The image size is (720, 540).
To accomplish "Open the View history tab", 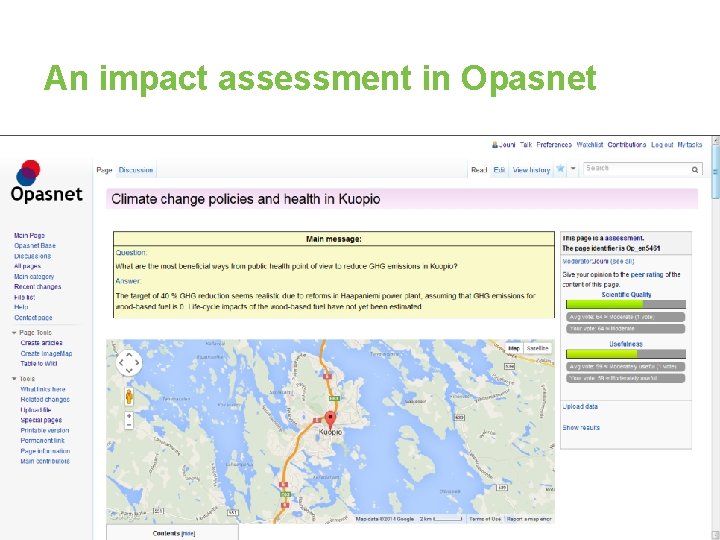I will pyautogui.click(x=531, y=170).
